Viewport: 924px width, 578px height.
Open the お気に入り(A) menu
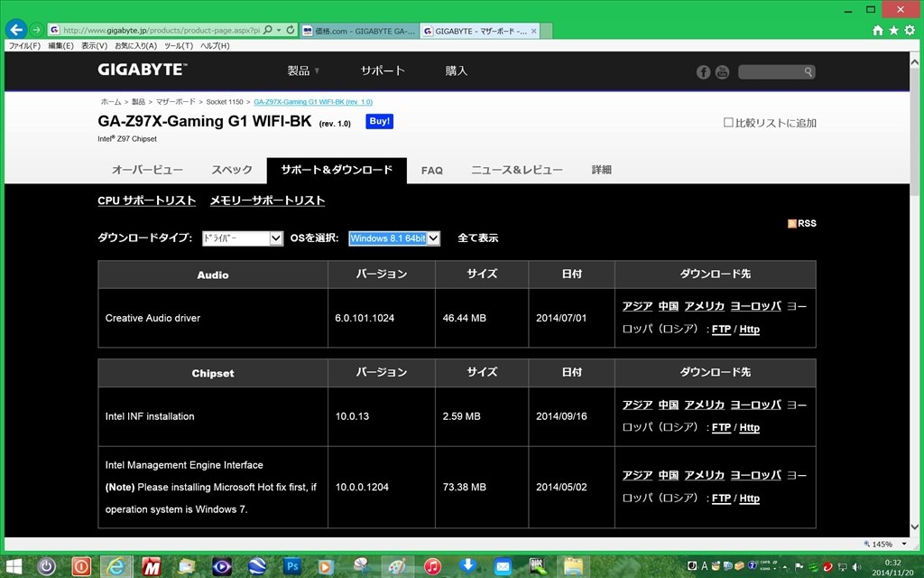(x=135, y=45)
